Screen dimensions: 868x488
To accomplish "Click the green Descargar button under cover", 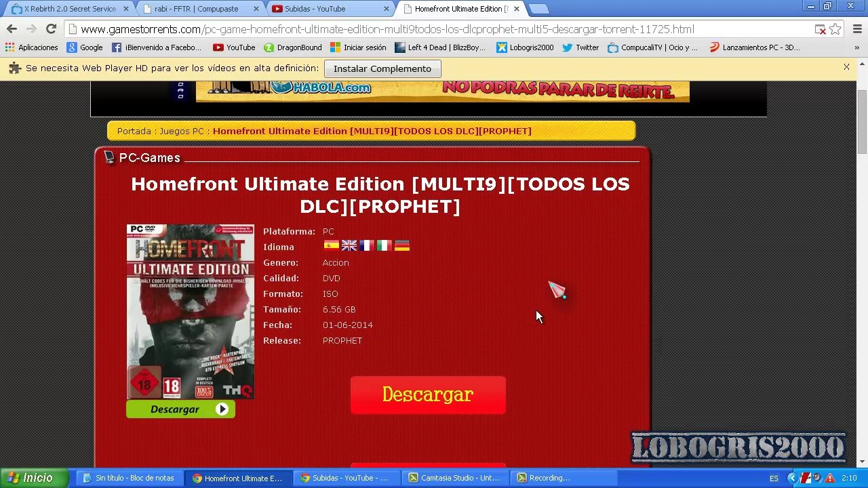I will click(180, 409).
